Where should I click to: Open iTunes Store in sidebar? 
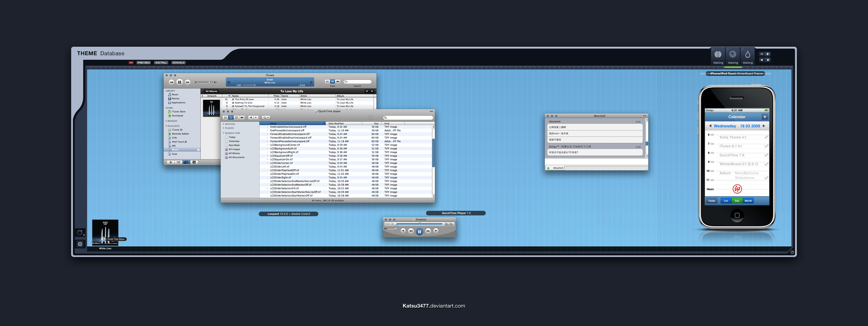point(177,112)
